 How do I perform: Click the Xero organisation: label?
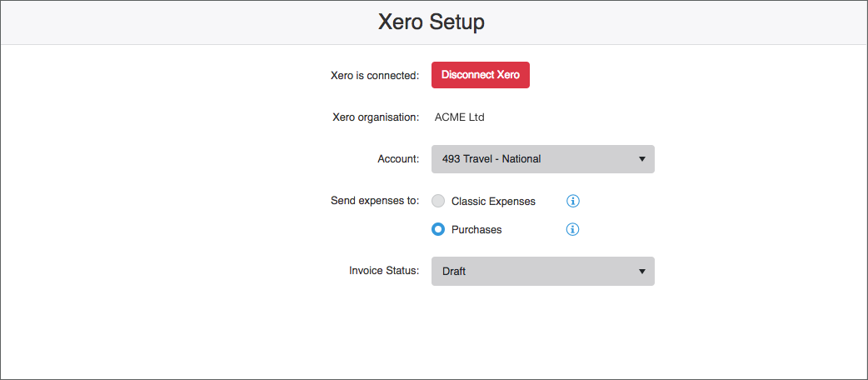point(376,117)
